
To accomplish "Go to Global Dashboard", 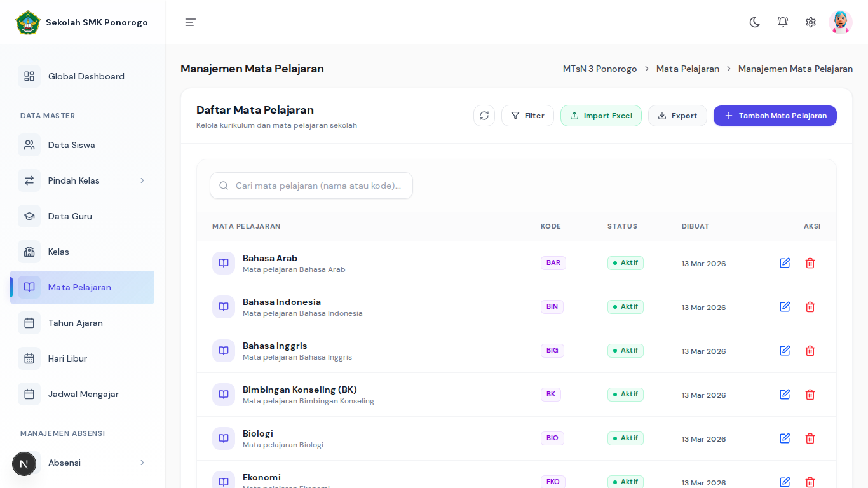I will [x=83, y=76].
